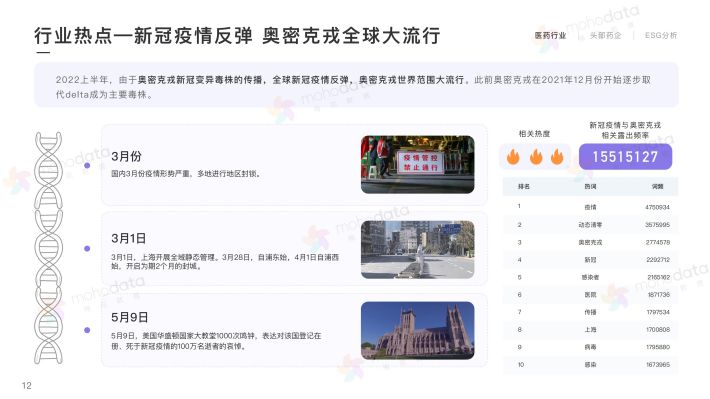Switch to the 头部药企 tab
Viewport: 710px width, 399px height.
coord(605,35)
